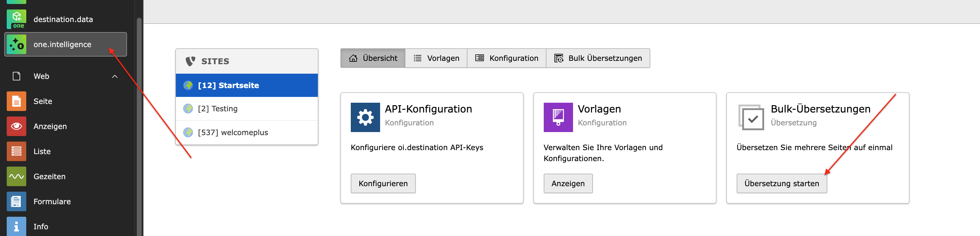
Task: Select the one.intelligence module icon
Action: coord(16,45)
